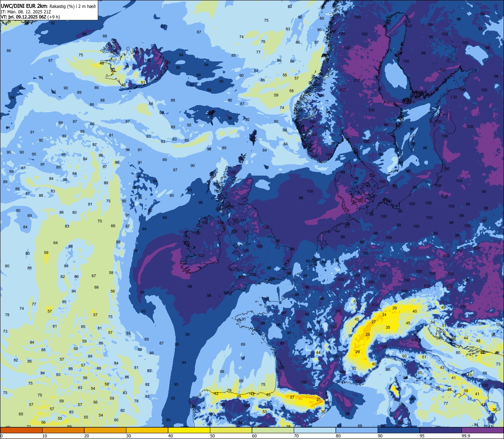Screen dimensions: 504x439
Task: Click the "VT: þri. 09.12.2025 06Z" line
Action: tap(23, 17)
